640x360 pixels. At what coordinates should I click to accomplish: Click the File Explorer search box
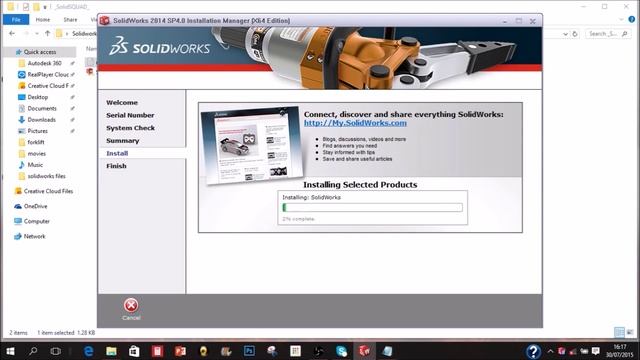tap(607, 34)
